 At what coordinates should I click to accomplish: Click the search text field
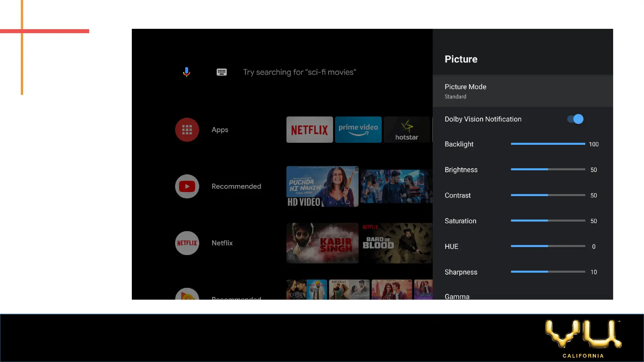pos(299,72)
